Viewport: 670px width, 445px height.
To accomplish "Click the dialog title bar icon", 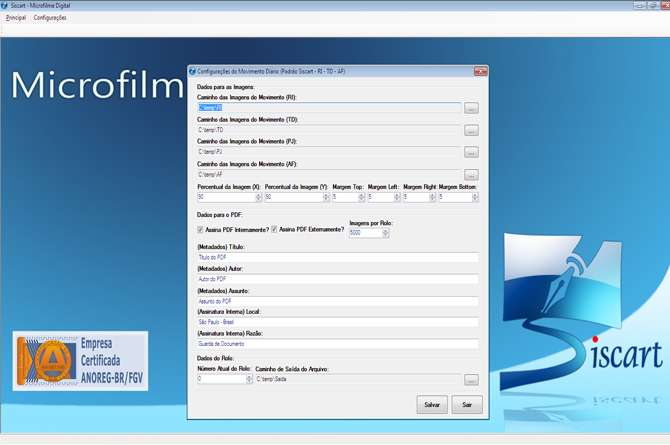I will (192, 71).
